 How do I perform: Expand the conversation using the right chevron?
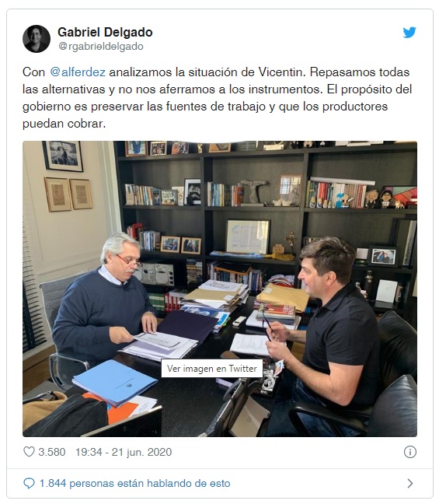click(410, 483)
